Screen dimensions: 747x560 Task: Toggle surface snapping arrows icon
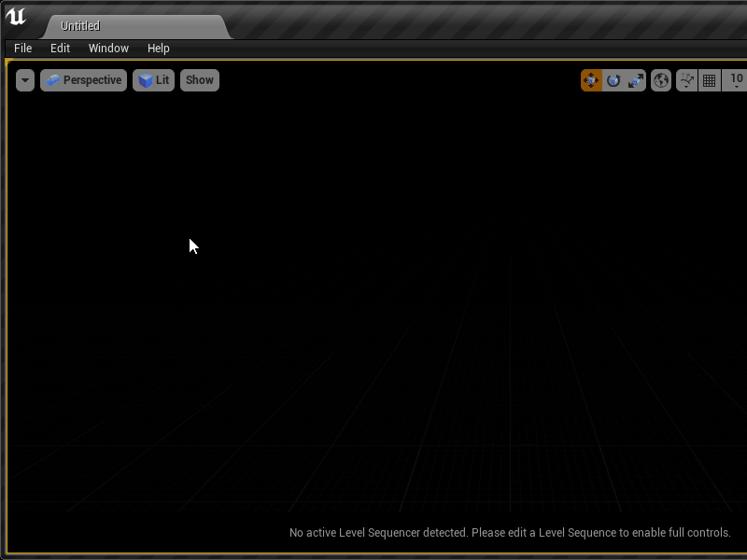(x=687, y=80)
